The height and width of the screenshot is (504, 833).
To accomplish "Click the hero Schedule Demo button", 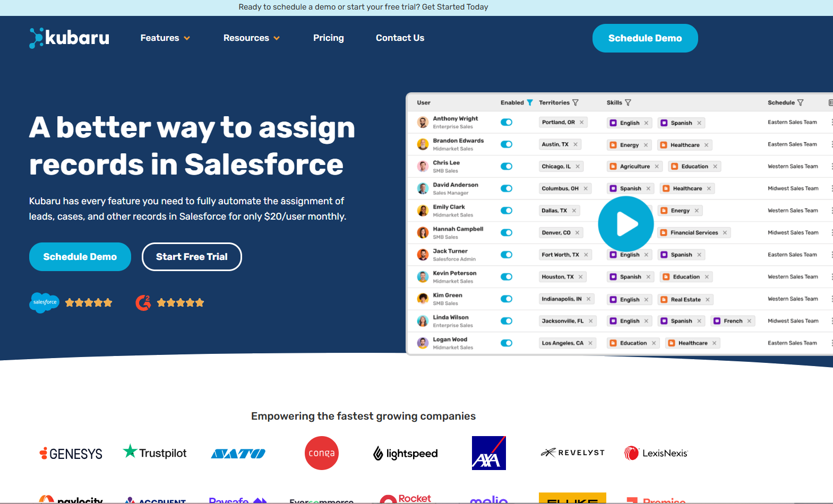I will (x=80, y=257).
